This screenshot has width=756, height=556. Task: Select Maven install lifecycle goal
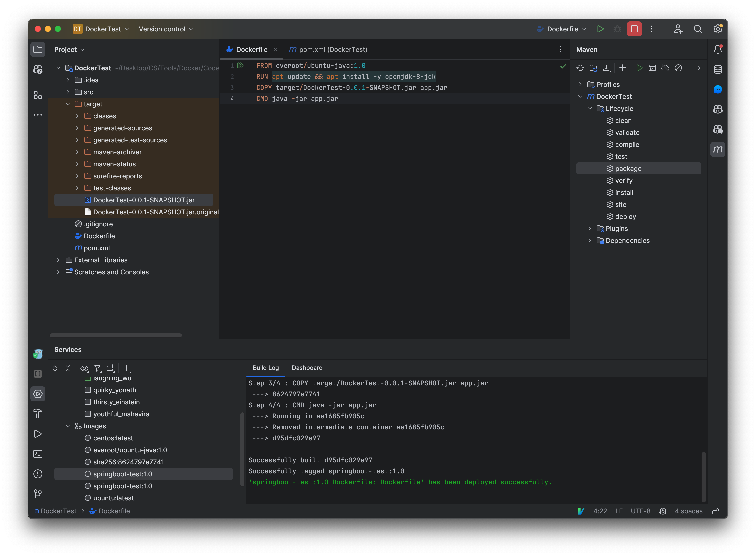(620, 193)
